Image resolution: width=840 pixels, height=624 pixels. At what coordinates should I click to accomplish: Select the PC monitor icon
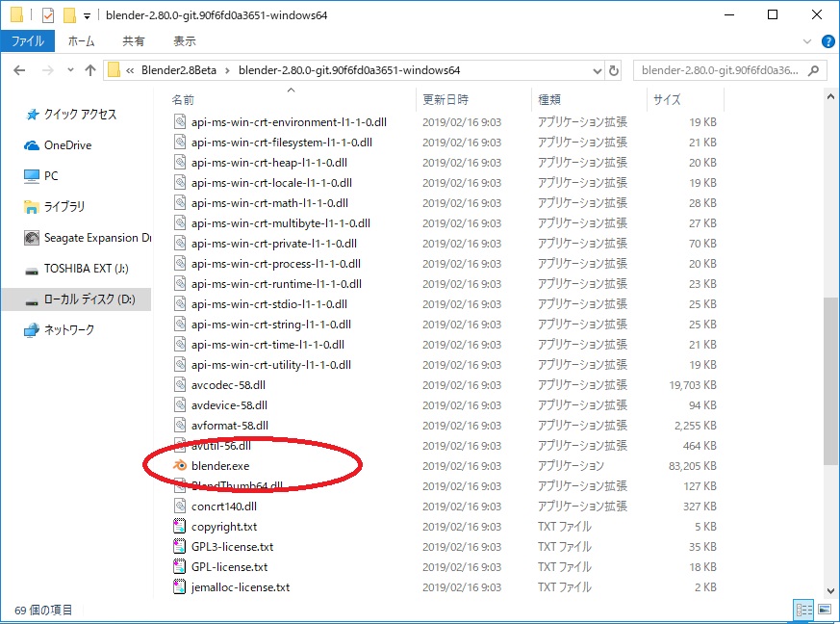32,176
